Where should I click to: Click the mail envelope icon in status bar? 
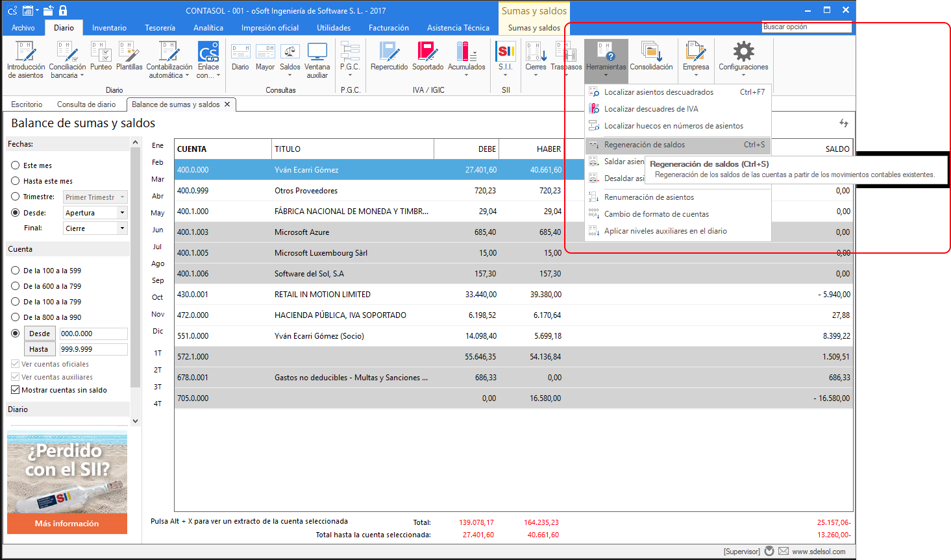(784, 551)
